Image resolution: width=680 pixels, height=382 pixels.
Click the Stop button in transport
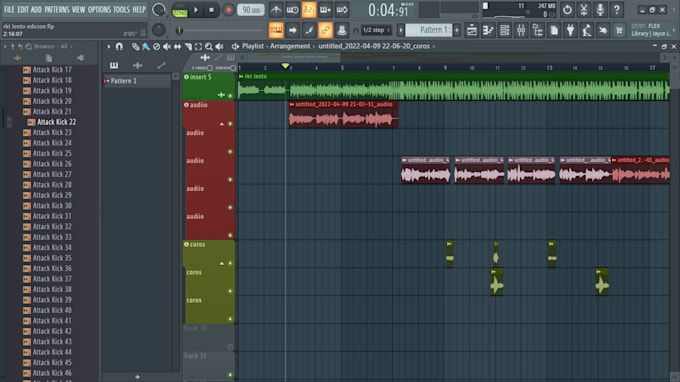pyautogui.click(x=212, y=10)
